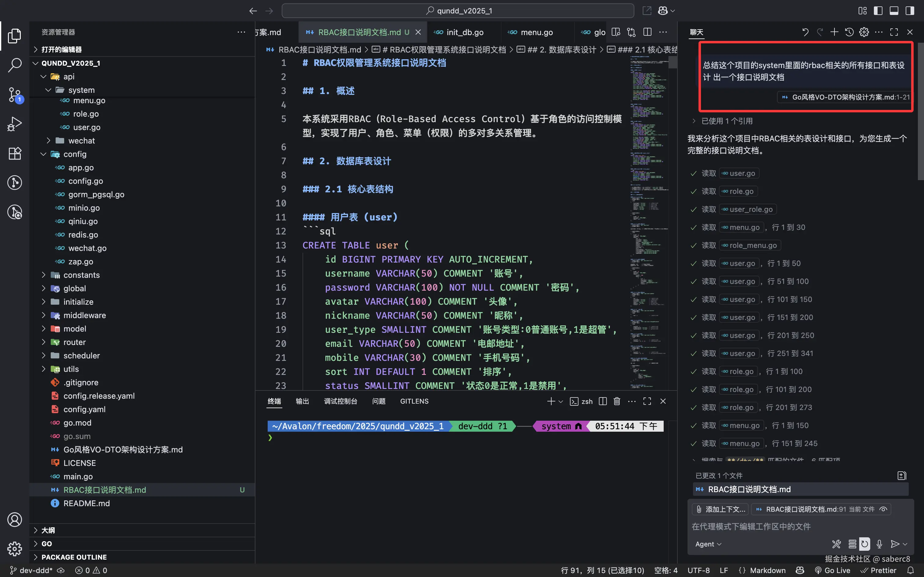Switch to the init_db.go editor tab

pyautogui.click(x=465, y=32)
